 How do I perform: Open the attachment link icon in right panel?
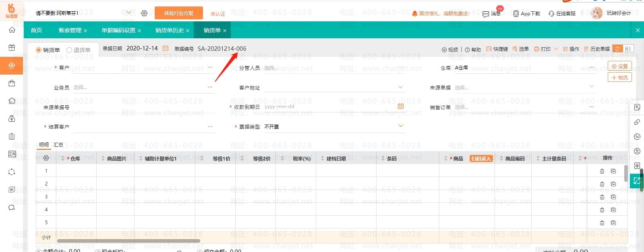637,122
